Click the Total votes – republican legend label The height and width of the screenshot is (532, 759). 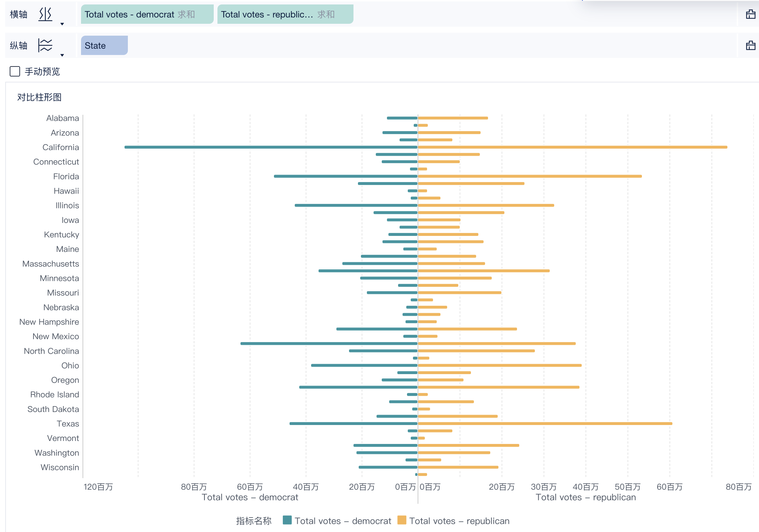point(459,521)
